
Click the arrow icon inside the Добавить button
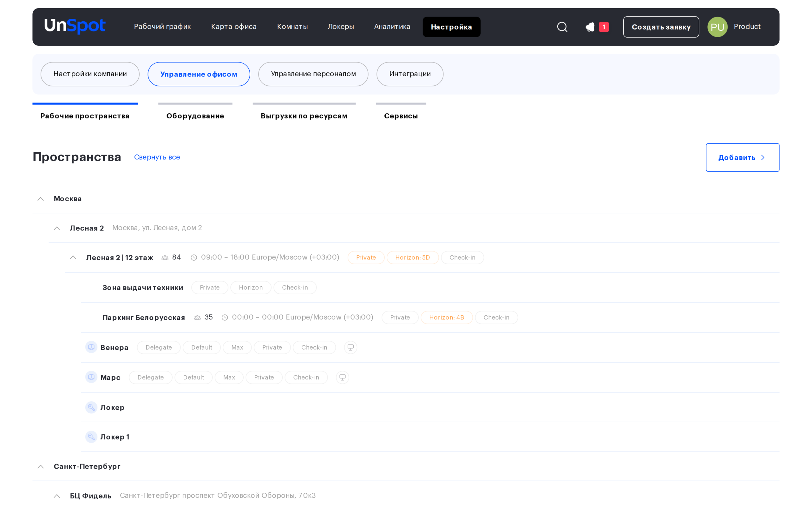tap(763, 157)
